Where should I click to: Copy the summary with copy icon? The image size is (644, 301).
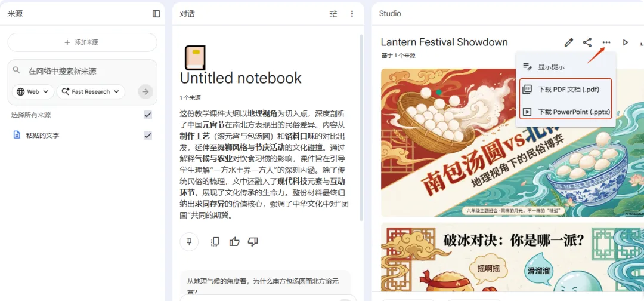(215, 242)
